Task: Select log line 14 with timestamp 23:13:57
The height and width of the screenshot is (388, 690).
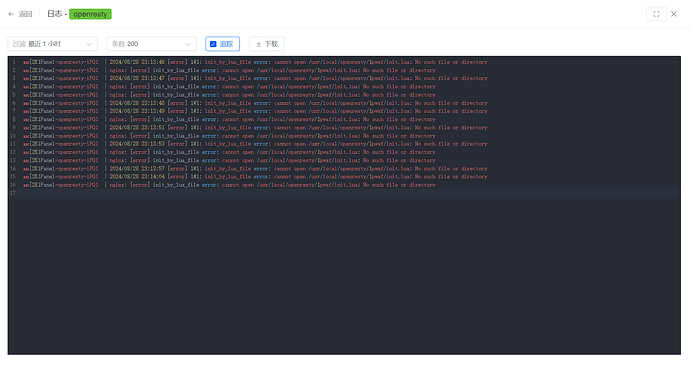Action: (x=255, y=168)
